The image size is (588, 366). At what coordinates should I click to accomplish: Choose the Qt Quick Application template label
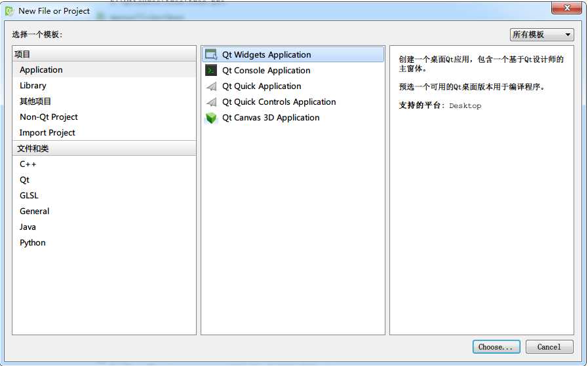(262, 86)
